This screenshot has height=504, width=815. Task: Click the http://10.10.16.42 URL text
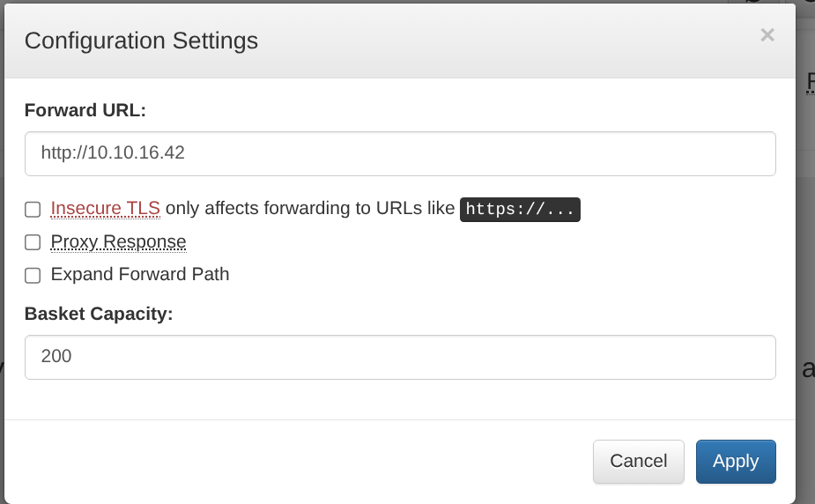113,153
